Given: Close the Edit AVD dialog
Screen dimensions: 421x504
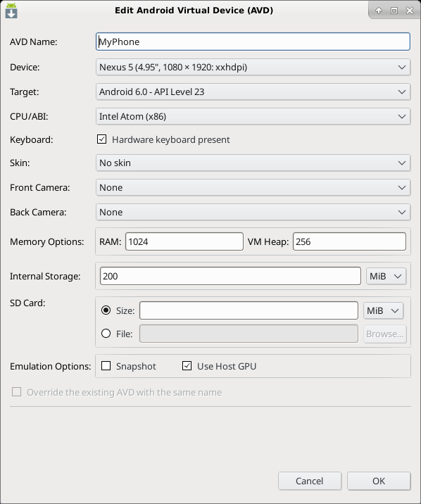Looking at the screenshot, I should pyautogui.click(x=410, y=11).
